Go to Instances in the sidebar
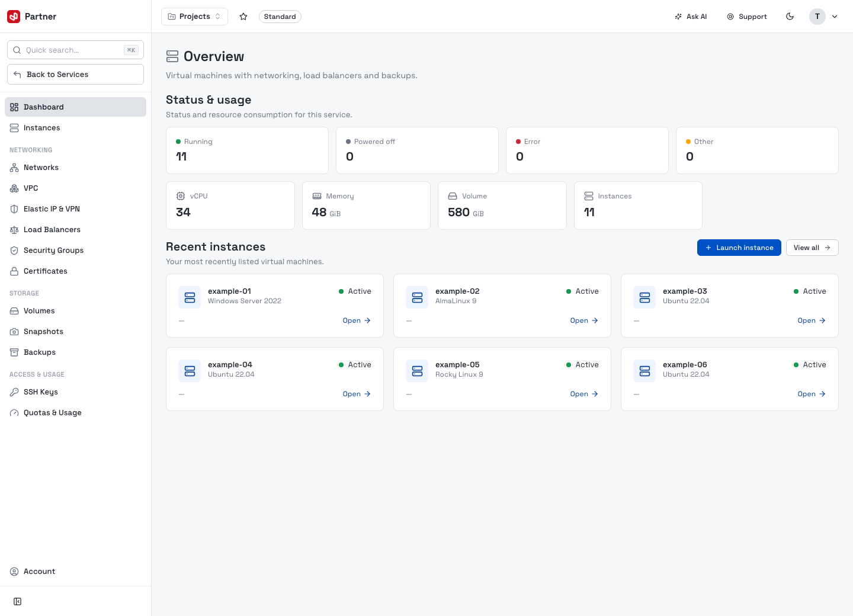The image size is (853, 616). coord(75,128)
